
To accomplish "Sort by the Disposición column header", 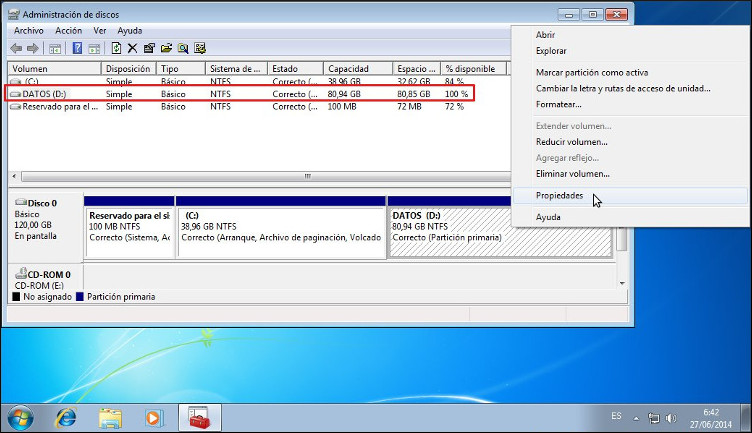I will [129, 69].
